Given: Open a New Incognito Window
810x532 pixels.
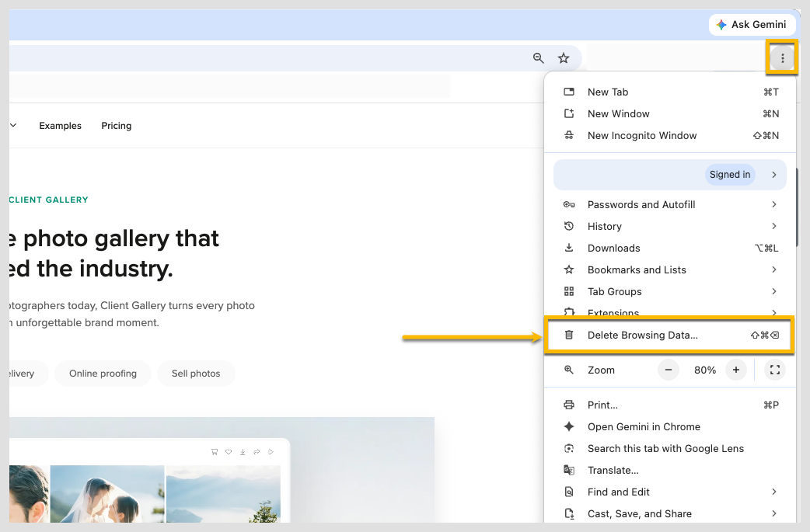Looking at the screenshot, I should pyautogui.click(x=670, y=136).
